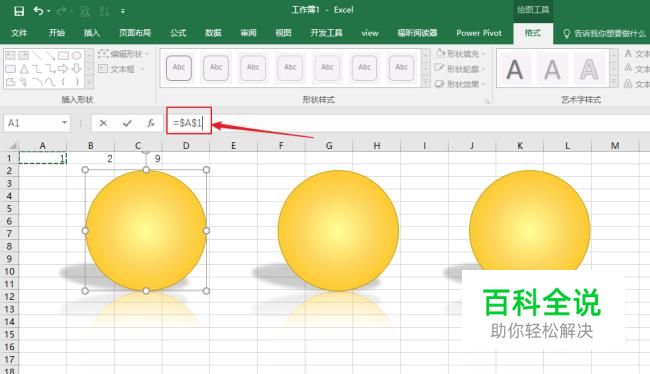This screenshot has width=650, height=374.
Task: Open the 页面布局 tab
Action: tap(135, 33)
